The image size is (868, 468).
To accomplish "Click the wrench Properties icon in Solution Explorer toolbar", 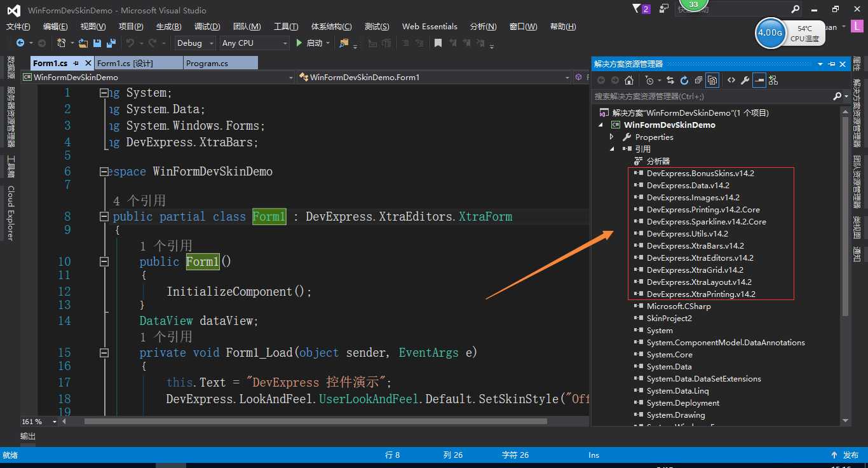I will click(745, 80).
